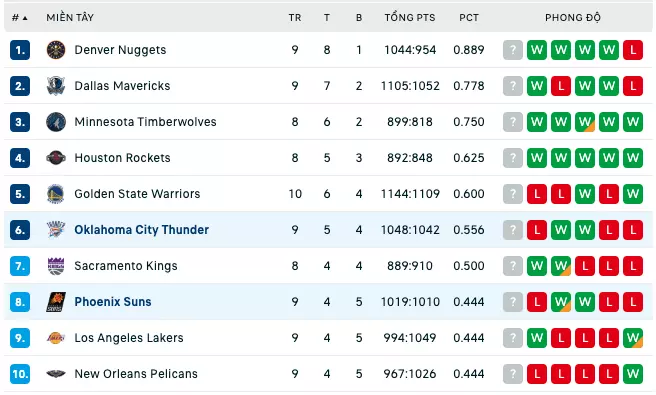Image resolution: width=656 pixels, height=395 pixels.
Task: Open Lakers' last W badge with orange corner
Action: coord(633,338)
